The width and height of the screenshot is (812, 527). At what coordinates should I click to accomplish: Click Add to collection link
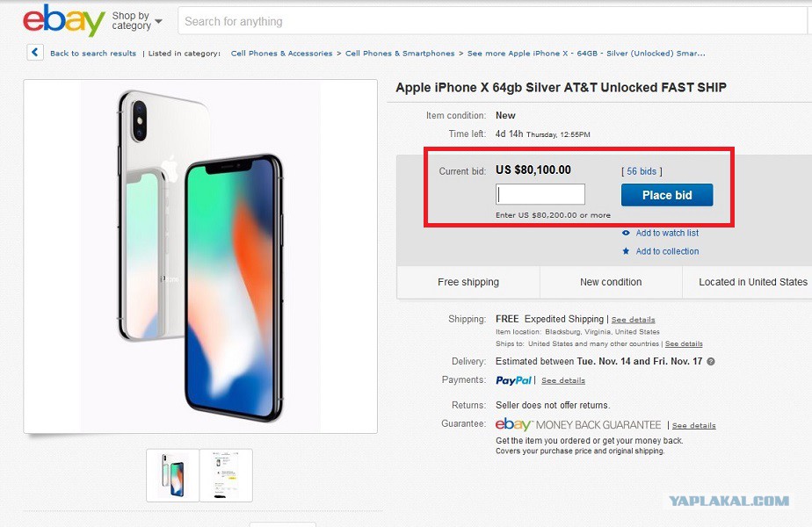point(667,251)
